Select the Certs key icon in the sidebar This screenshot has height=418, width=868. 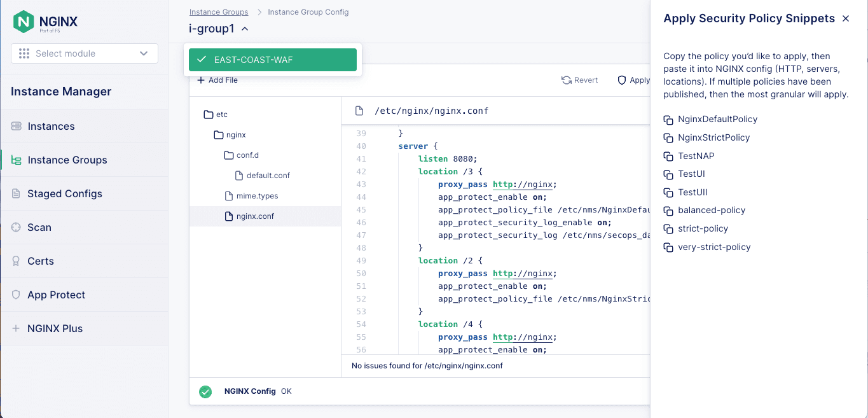click(x=15, y=261)
